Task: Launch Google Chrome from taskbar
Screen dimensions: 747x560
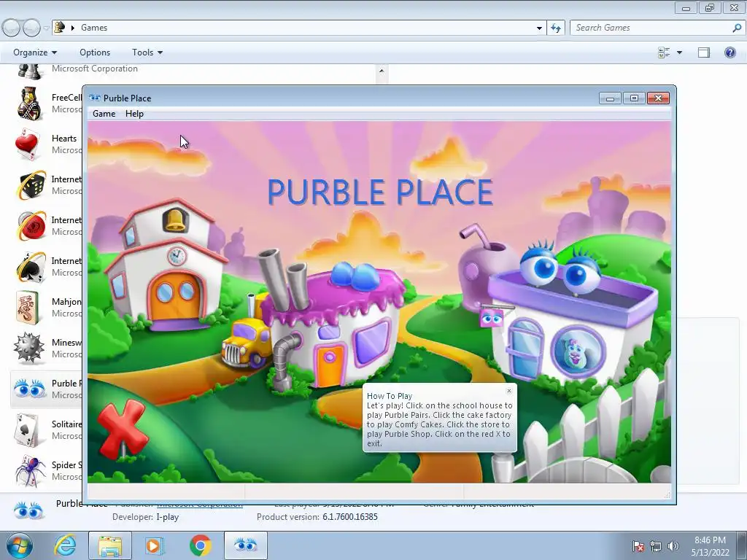Action: (x=201, y=545)
